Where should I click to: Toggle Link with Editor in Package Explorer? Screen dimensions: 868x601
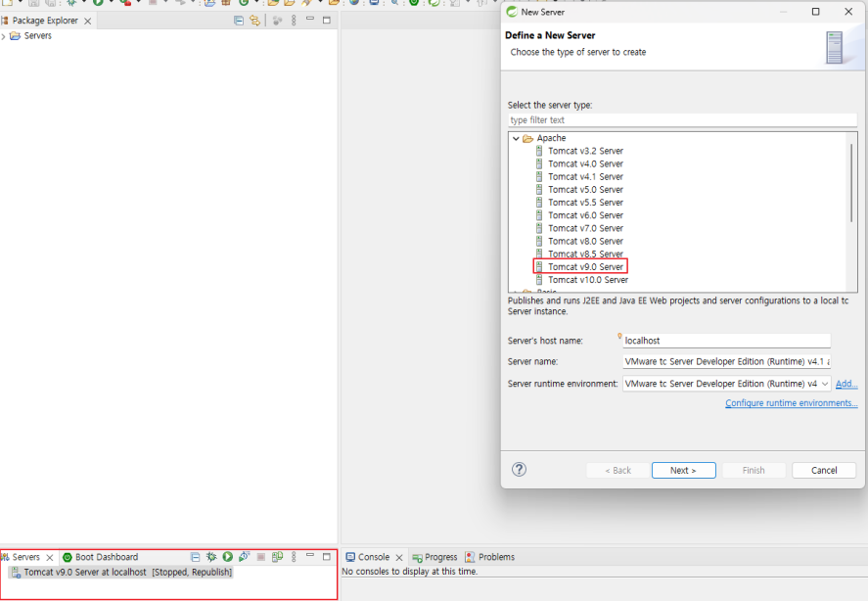254,21
